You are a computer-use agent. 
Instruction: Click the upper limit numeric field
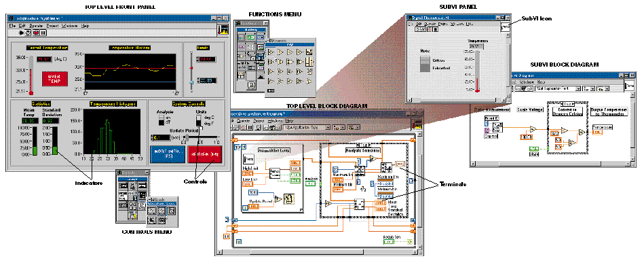[x=206, y=60]
